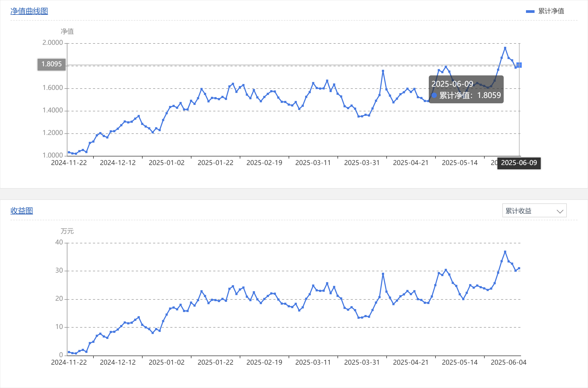The height and width of the screenshot is (388, 588).
Task: Open the 累计收益 dropdown selector
Action: click(534, 211)
